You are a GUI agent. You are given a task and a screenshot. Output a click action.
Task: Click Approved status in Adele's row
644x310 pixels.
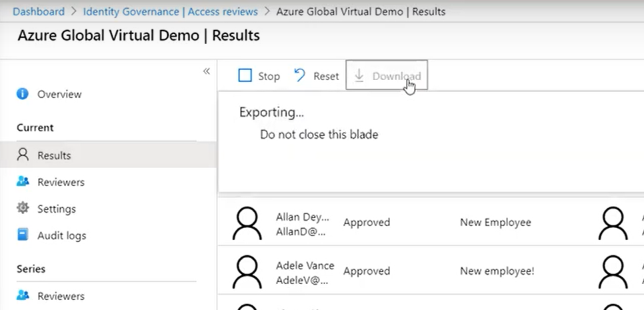tap(367, 271)
